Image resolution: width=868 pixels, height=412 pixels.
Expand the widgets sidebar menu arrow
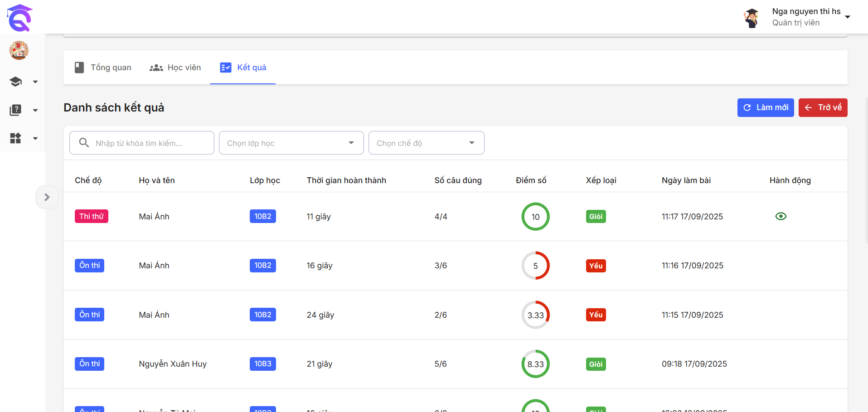click(x=35, y=138)
